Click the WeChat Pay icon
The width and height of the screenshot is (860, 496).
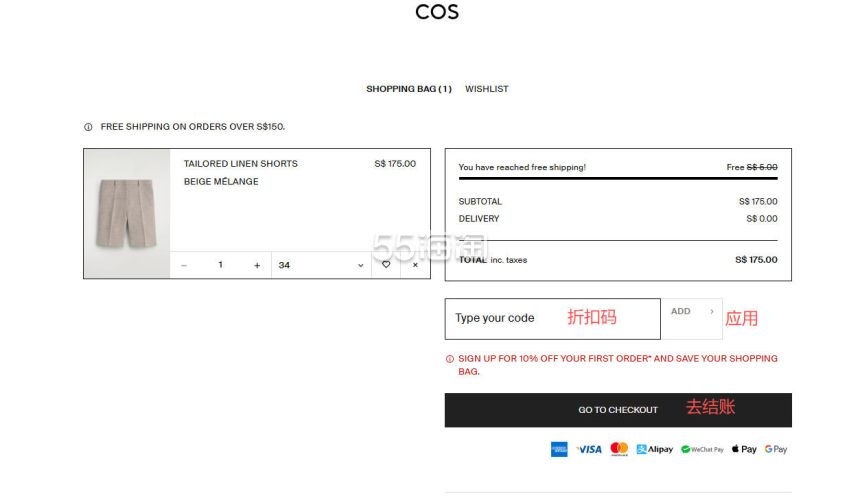(x=702, y=450)
